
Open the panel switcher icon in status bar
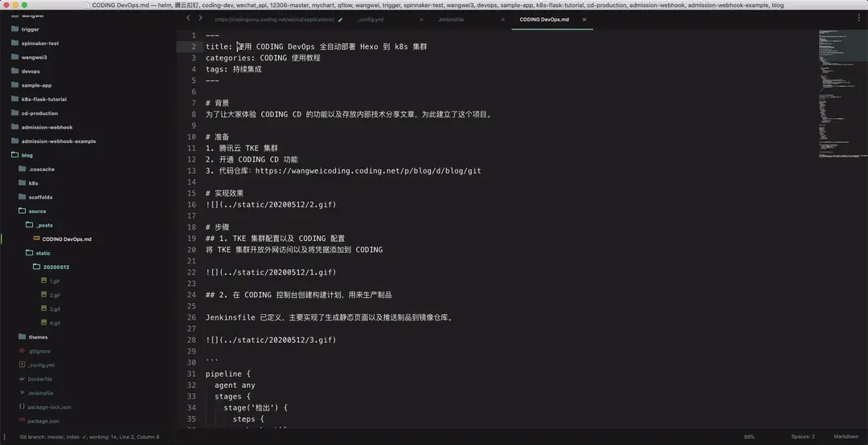[5, 437]
